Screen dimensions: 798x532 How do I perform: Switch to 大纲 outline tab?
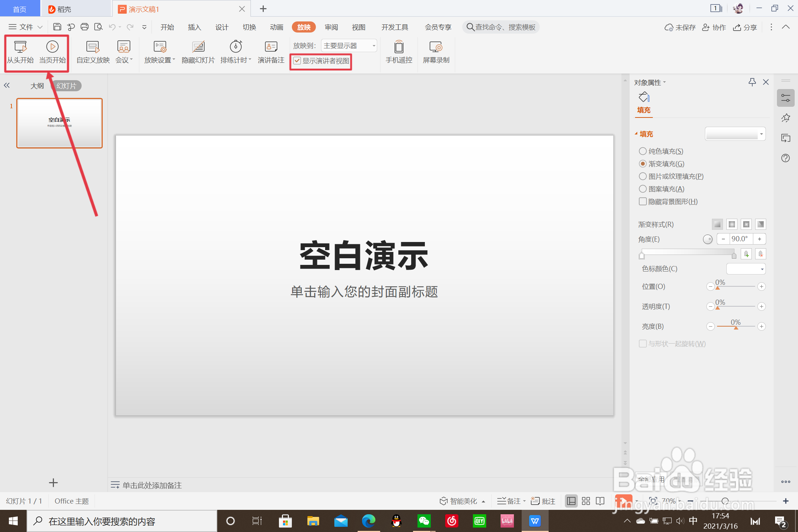click(x=37, y=86)
